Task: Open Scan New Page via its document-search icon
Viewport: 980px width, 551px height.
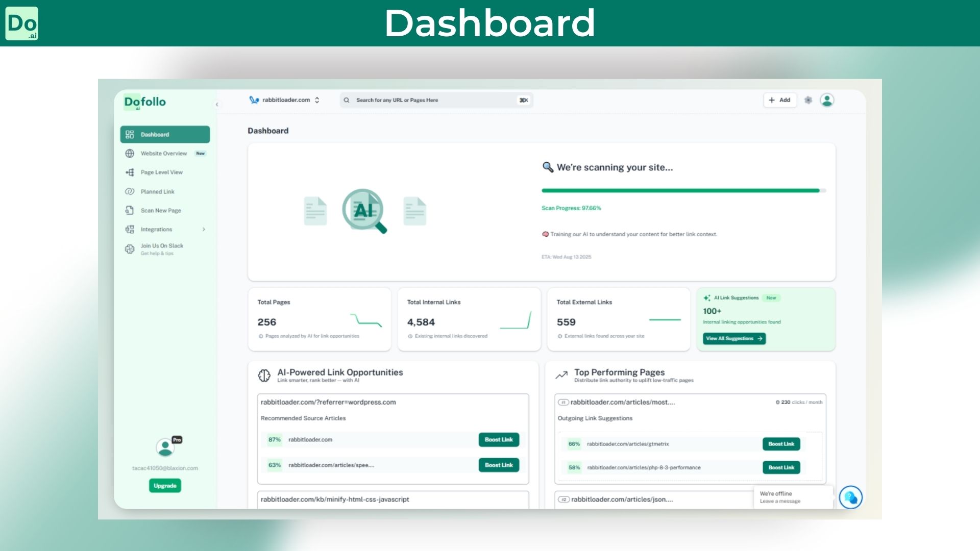Action: [130, 210]
